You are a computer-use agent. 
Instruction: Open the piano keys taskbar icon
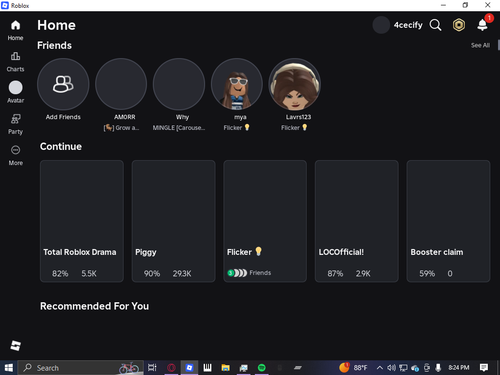207,368
